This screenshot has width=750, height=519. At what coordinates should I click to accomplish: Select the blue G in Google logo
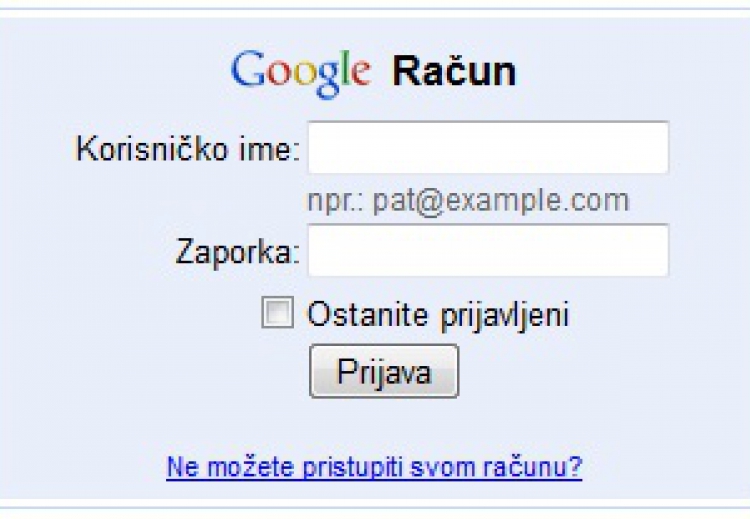(248, 69)
